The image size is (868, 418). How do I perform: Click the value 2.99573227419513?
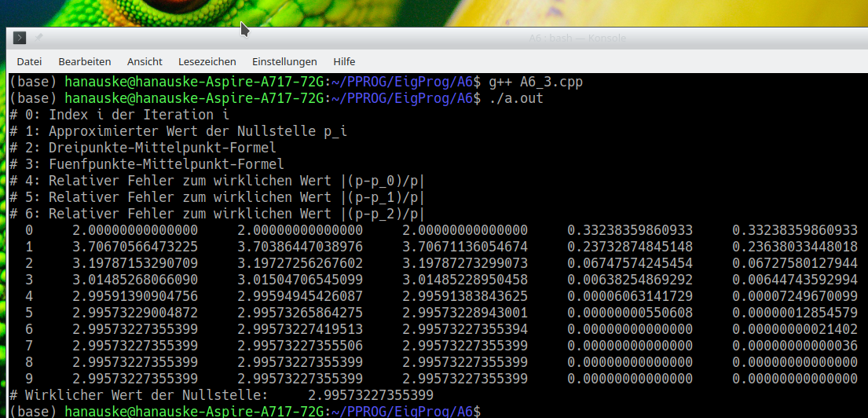pos(300,329)
